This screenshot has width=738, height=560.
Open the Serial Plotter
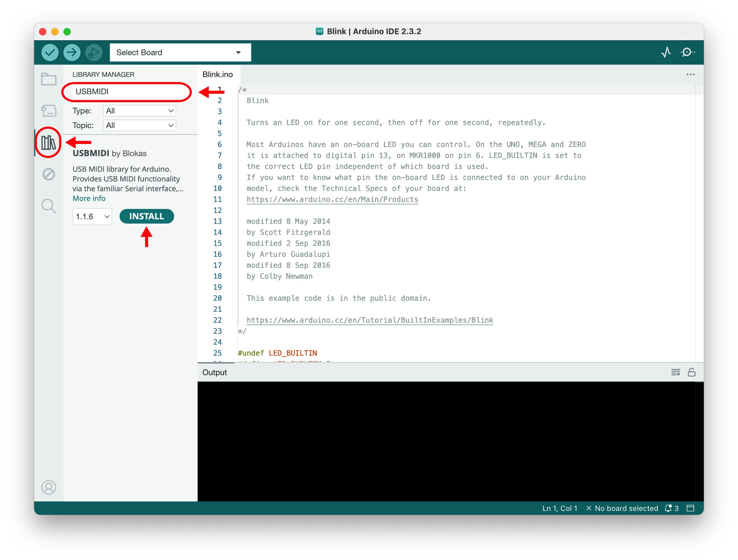(x=666, y=52)
